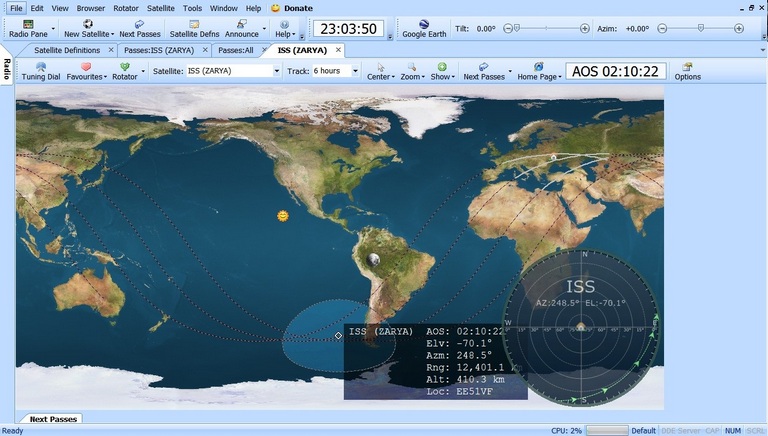Image resolution: width=768 pixels, height=436 pixels.
Task: Expand the Radio Pane dropdown arrow
Action: point(53,29)
